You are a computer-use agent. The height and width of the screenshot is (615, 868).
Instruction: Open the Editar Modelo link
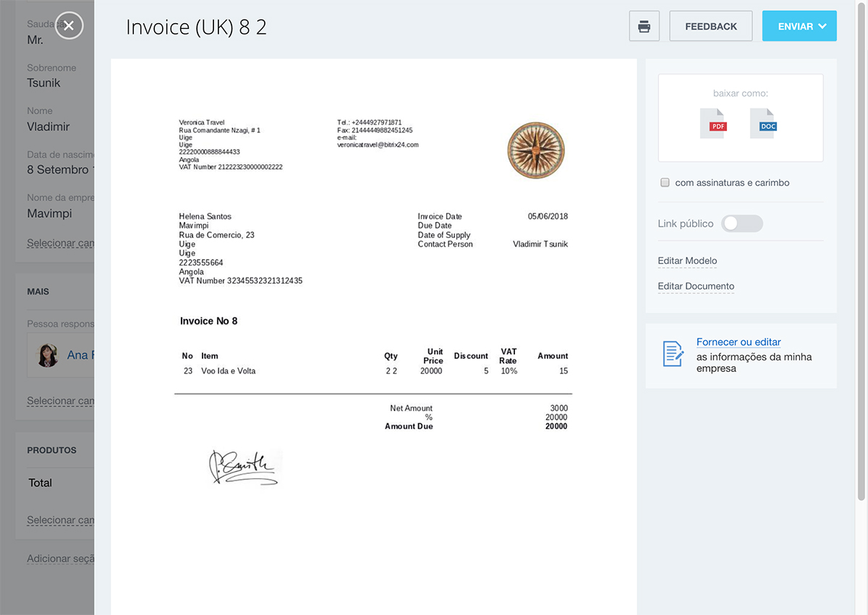tap(687, 261)
